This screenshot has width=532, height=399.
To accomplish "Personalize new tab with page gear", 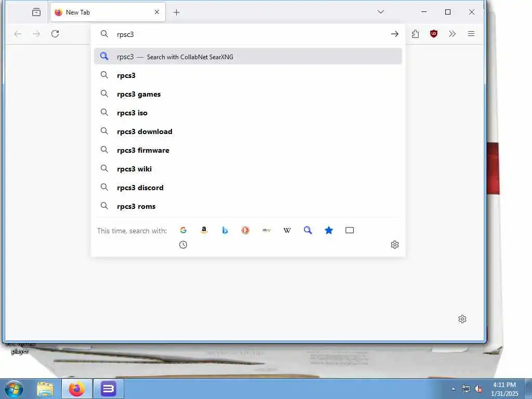I will click(x=462, y=319).
